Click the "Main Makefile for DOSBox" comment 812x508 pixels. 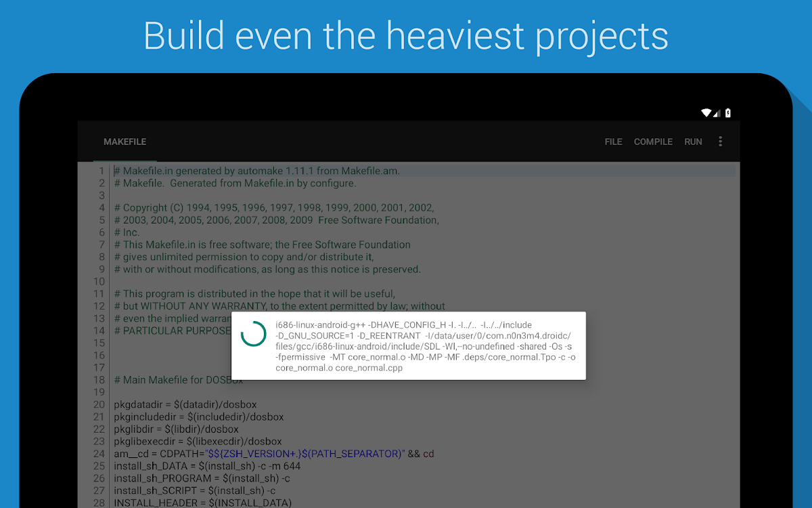179,380
